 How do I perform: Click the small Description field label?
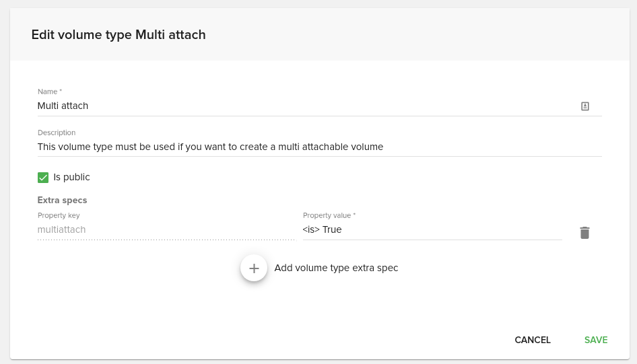pyautogui.click(x=57, y=133)
